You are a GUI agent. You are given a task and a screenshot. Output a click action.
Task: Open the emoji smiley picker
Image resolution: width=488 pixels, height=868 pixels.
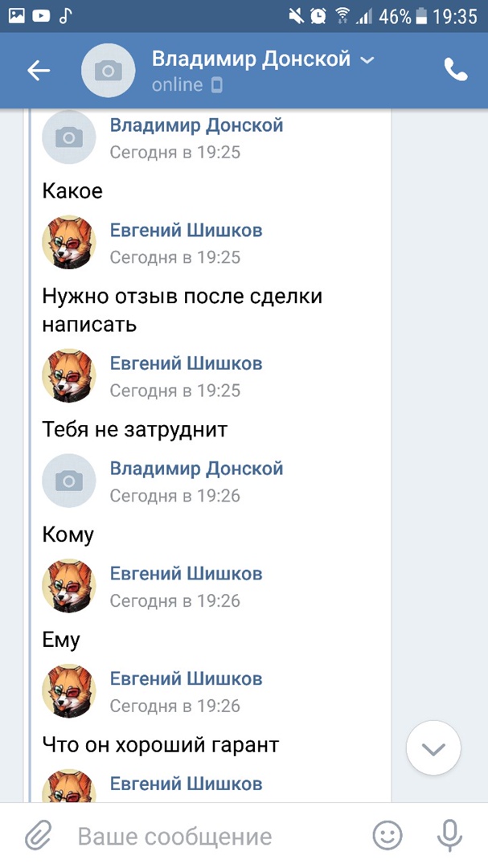pos(388,836)
